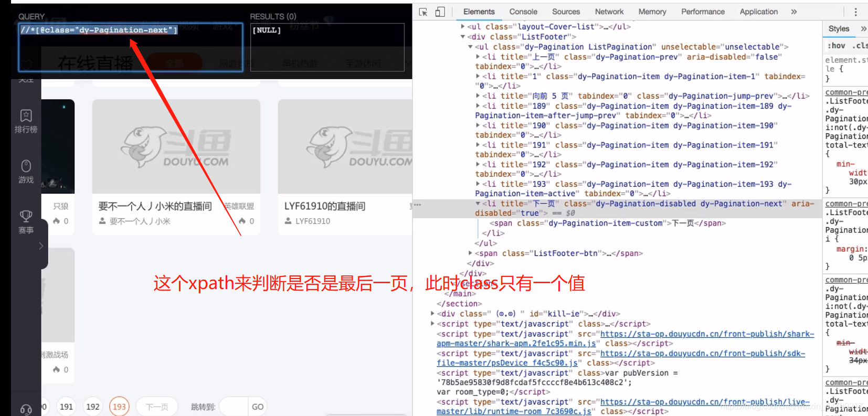Open the shark-apm script source link
This screenshot has height=416, width=868.
[706, 334]
